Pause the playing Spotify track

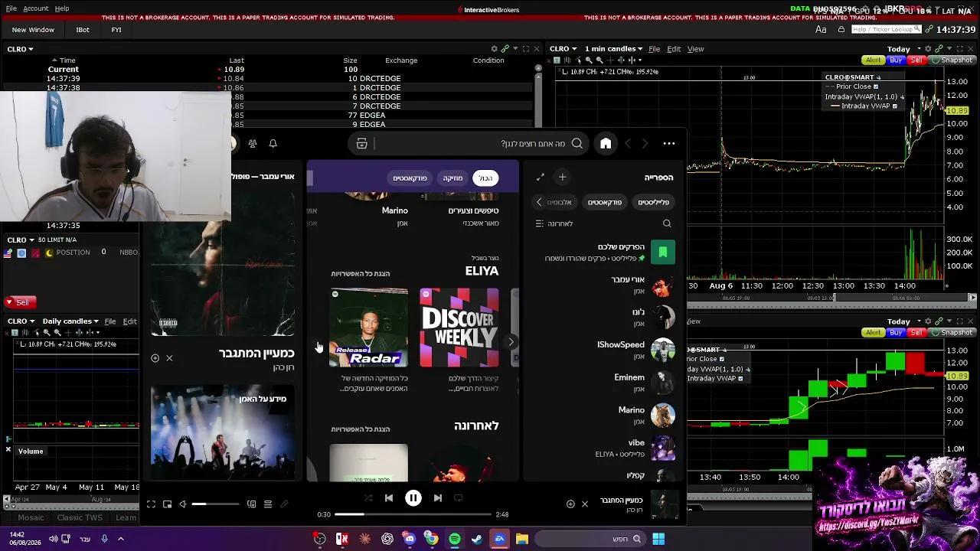(x=413, y=498)
